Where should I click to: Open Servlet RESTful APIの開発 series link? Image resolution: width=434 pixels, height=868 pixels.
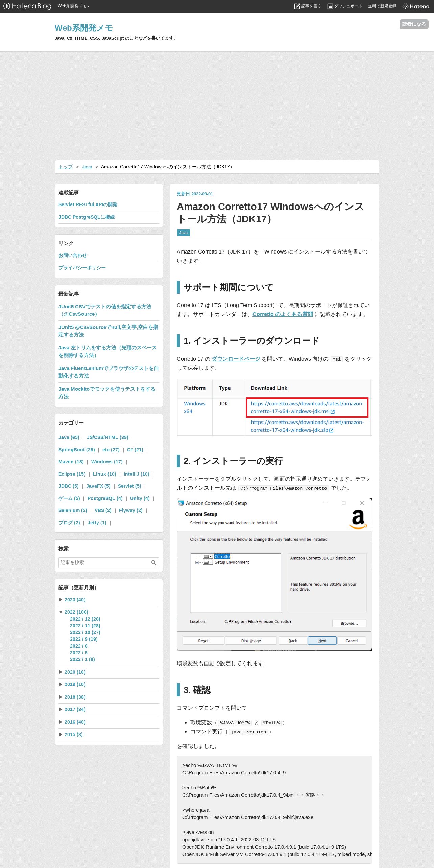tap(88, 204)
